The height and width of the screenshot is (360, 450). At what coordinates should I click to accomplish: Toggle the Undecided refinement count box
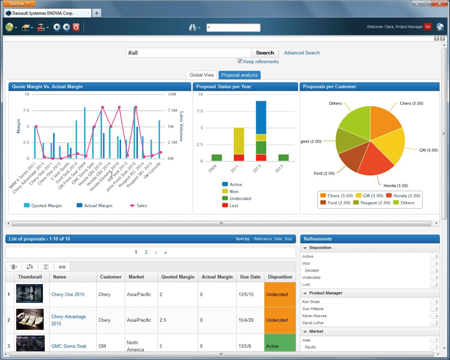434,277
